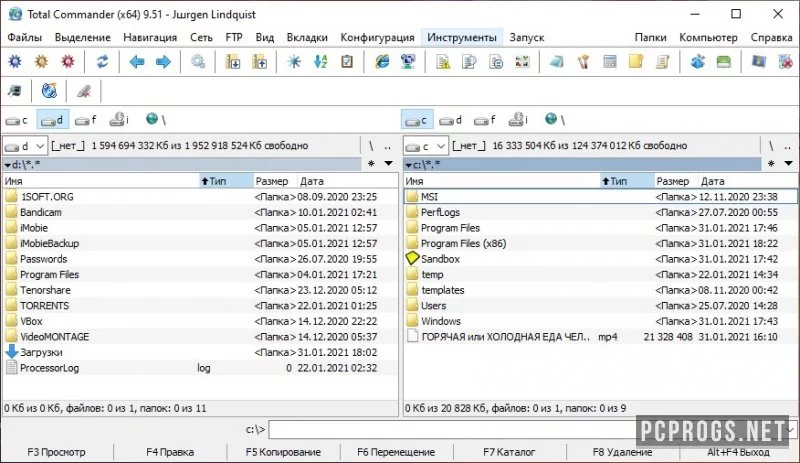Click the red gear toolbar icon
Viewport: 800px width, 463px height.
tap(68, 62)
